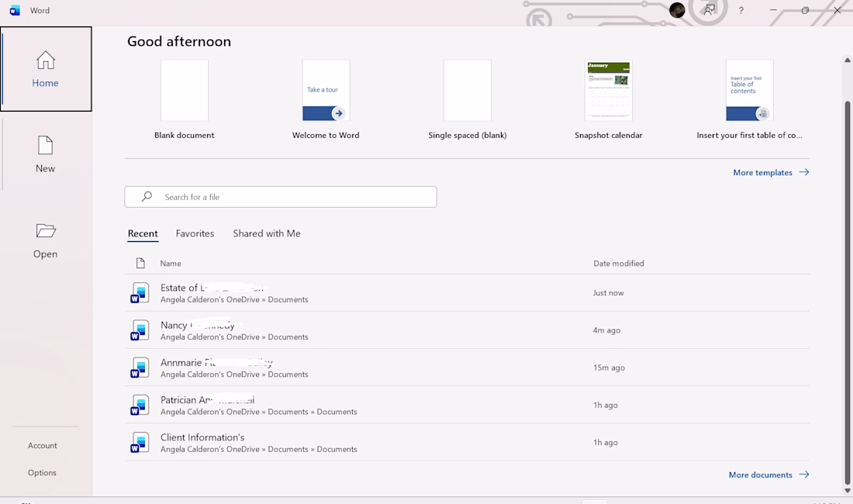853x504 pixels.
Task: Click the Good afternoon heading
Action: [x=179, y=41]
